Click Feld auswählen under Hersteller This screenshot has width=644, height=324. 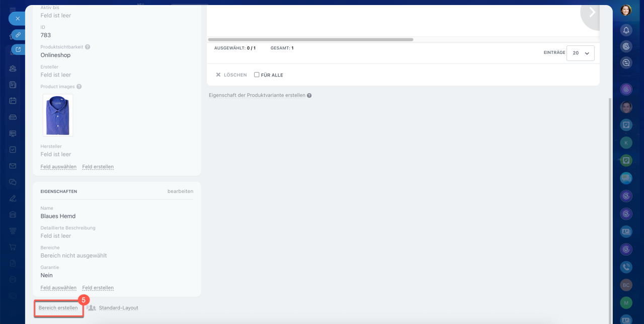click(x=58, y=167)
